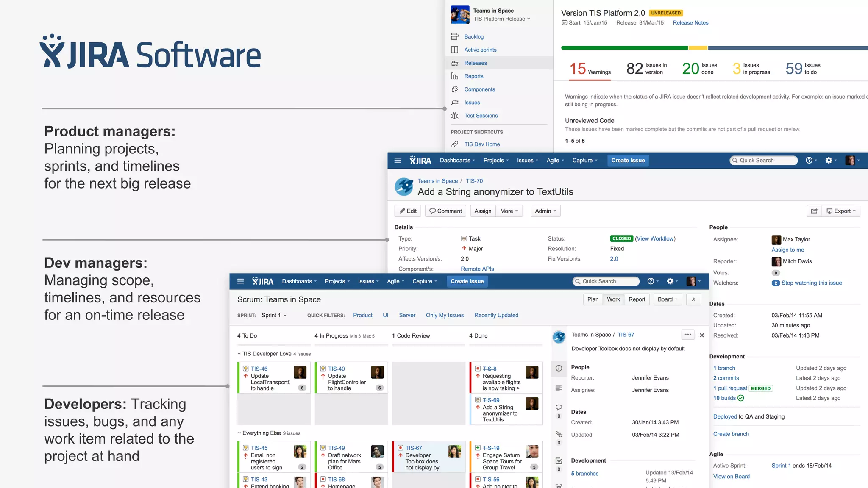The width and height of the screenshot is (868, 488).
Task: Click the share icon beside Export
Action: point(814,211)
